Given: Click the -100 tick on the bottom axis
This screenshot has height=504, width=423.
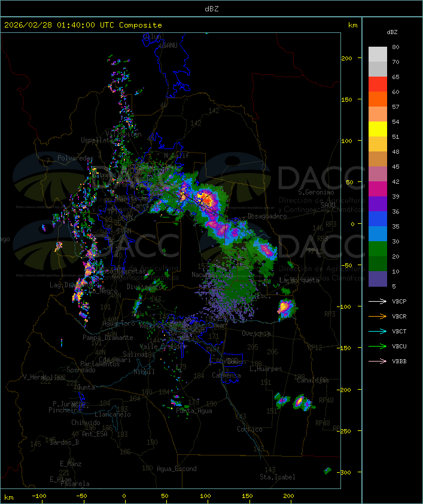Looking at the screenshot, I should (x=39, y=496).
